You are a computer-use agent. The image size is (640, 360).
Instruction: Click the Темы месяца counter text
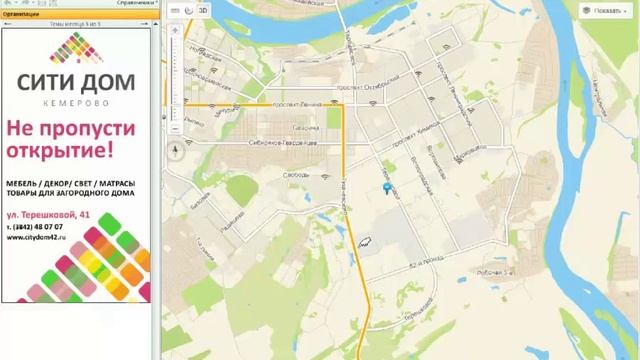tap(75, 24)
